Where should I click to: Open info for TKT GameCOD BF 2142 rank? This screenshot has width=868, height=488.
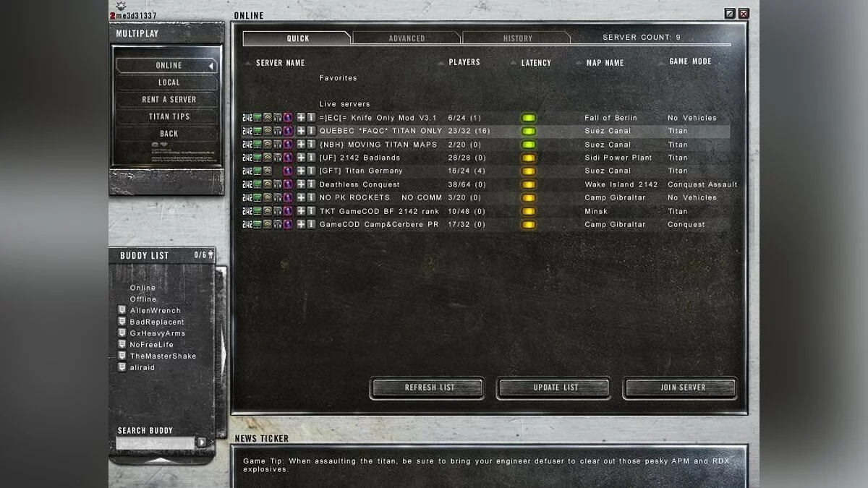[311, 211]
